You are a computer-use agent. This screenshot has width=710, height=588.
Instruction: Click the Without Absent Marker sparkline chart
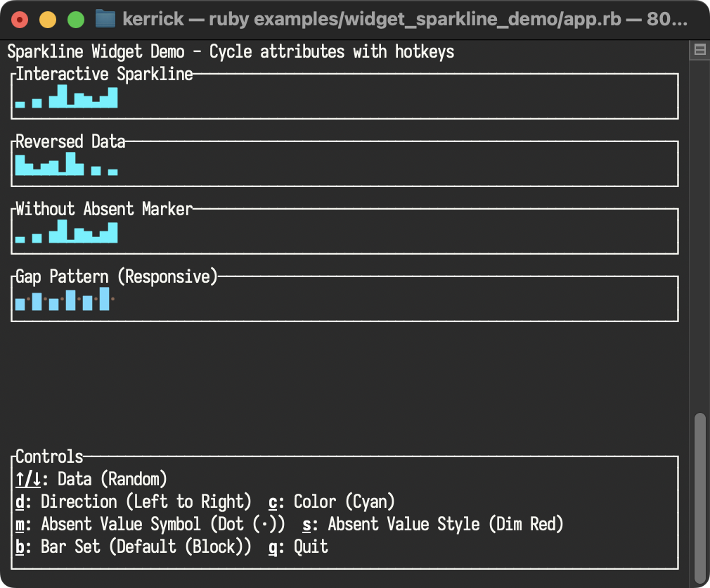pyautogui.click(x=67, y=231)
